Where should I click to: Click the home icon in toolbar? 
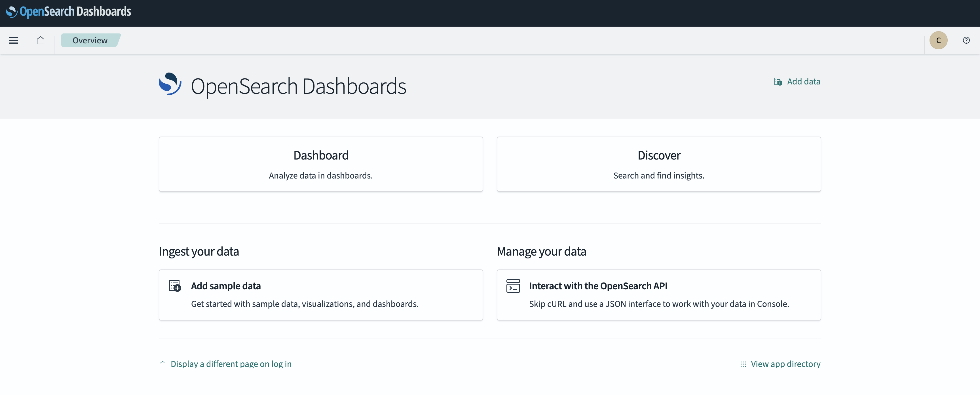coord(41,40)
